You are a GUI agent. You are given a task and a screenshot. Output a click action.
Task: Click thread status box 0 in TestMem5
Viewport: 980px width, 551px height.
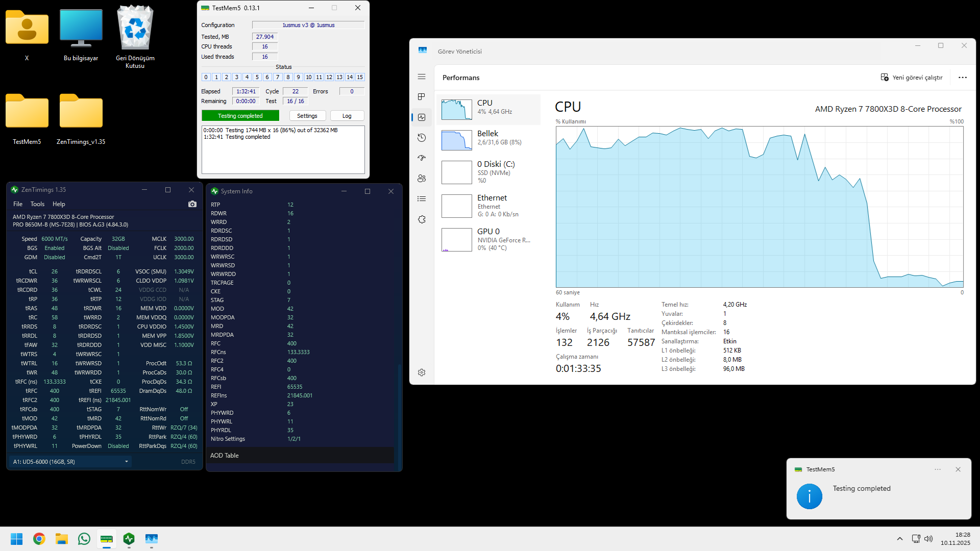point(206,77)
